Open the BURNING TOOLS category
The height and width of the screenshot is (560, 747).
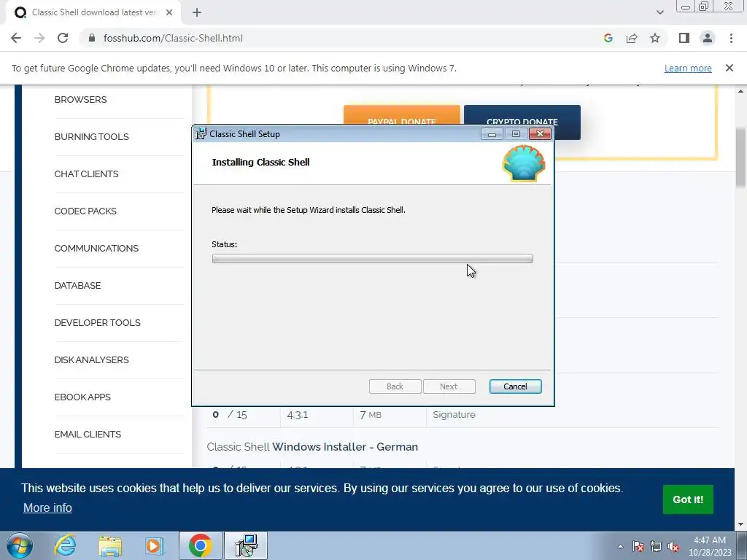pos(91,136)
